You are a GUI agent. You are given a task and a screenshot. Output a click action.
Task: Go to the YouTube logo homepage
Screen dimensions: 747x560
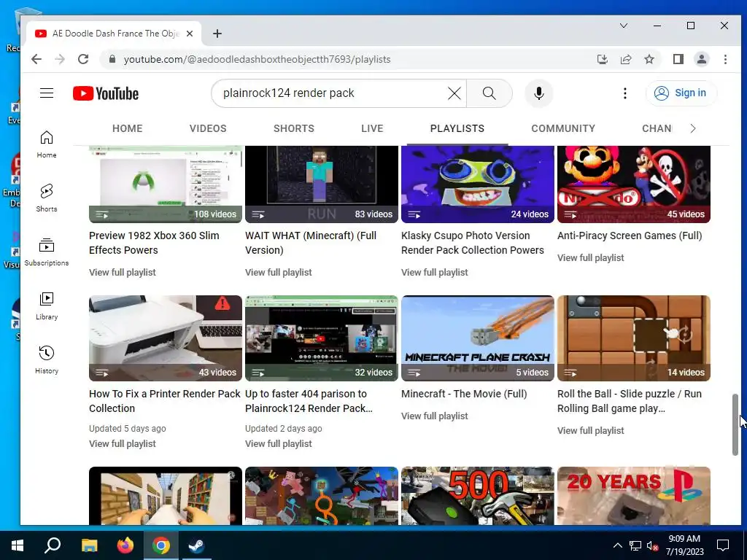(x=106, y=93)
